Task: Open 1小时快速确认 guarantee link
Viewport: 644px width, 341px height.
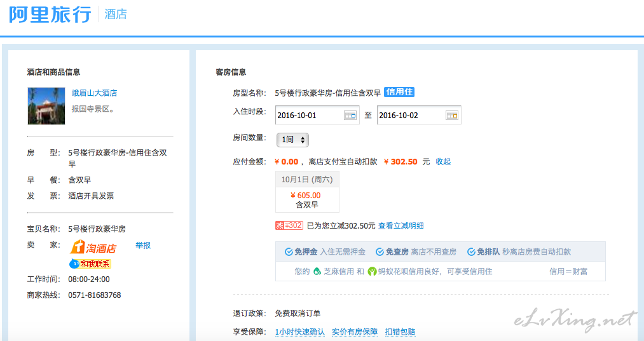Action: tap(300, 331)
